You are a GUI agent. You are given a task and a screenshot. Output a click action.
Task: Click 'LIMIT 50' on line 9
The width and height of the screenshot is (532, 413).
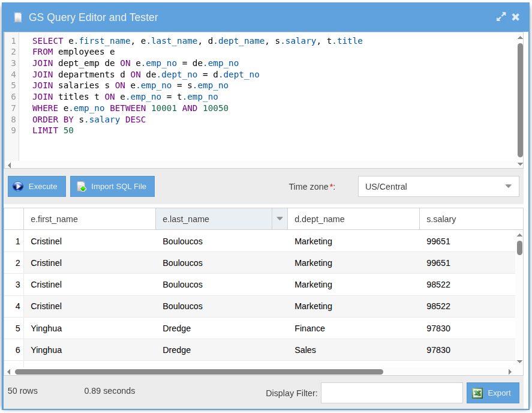tap(53, 130)
